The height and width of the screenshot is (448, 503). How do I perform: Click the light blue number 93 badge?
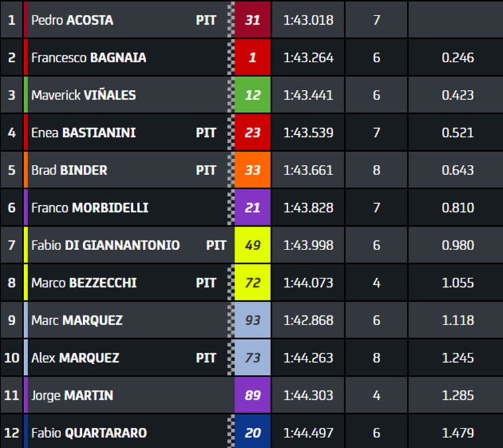coord(252,320)
